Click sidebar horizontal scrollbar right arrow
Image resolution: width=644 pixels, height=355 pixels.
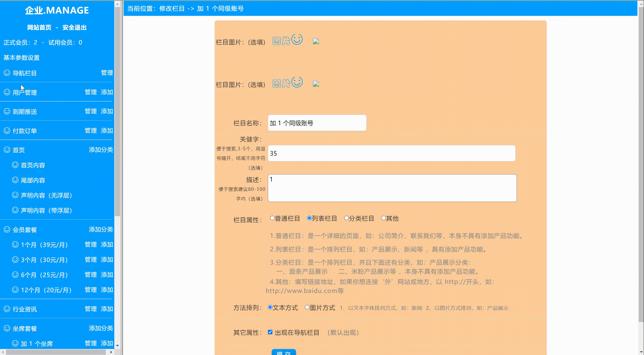pos(111,352)
